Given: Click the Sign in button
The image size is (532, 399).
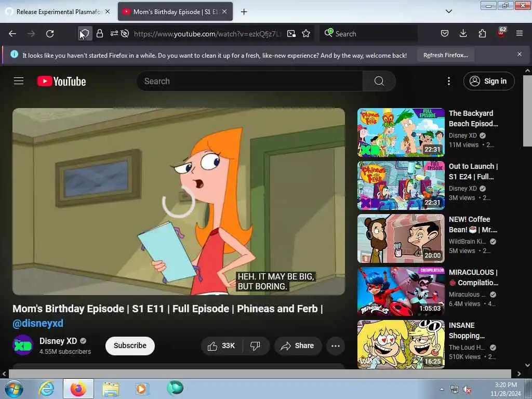Looking at the screenshot, I should [489, 81].
